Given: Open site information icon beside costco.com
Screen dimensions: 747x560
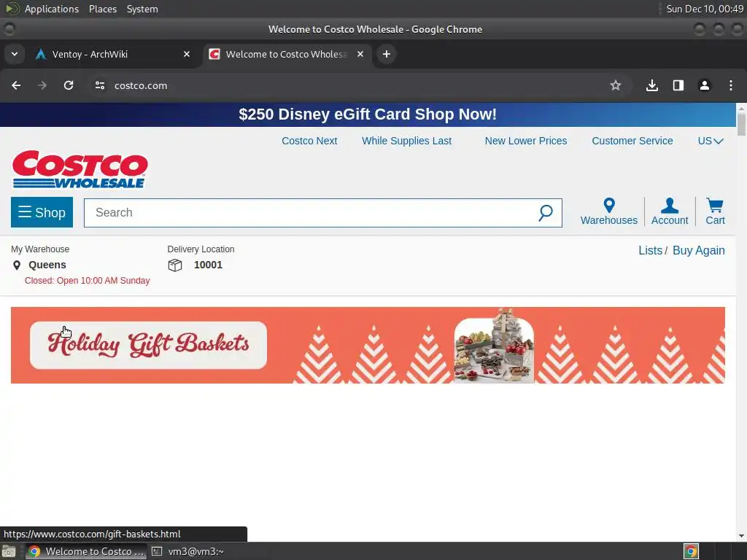Looking at the screenshot, I should [99, 85].
